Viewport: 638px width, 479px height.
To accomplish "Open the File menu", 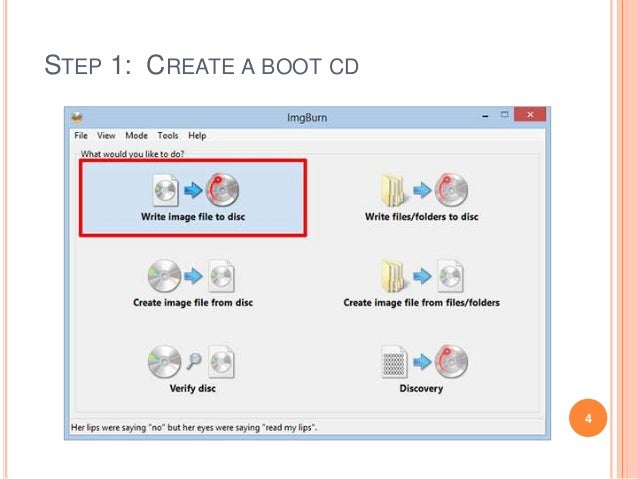I will 81,136.
